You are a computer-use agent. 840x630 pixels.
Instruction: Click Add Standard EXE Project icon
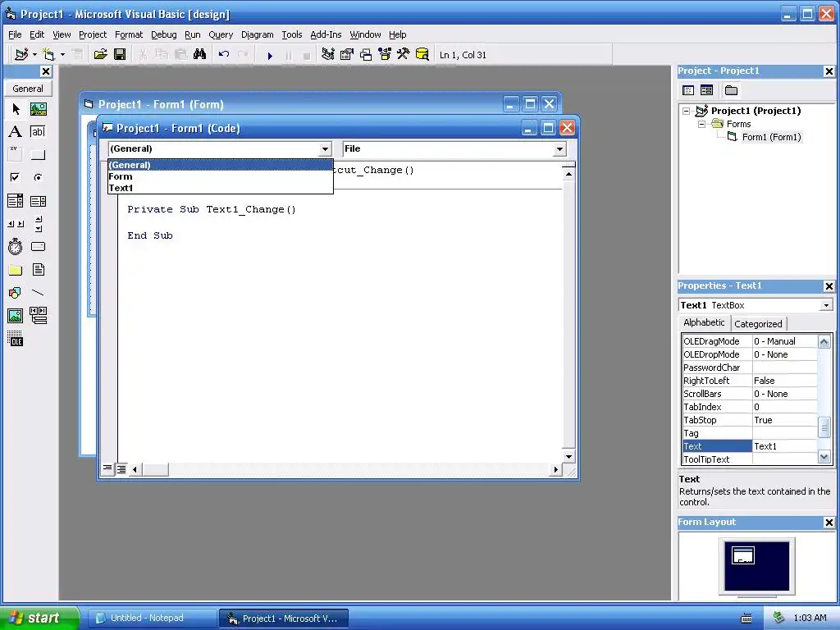pyautogui.click(x=21, y=55)
